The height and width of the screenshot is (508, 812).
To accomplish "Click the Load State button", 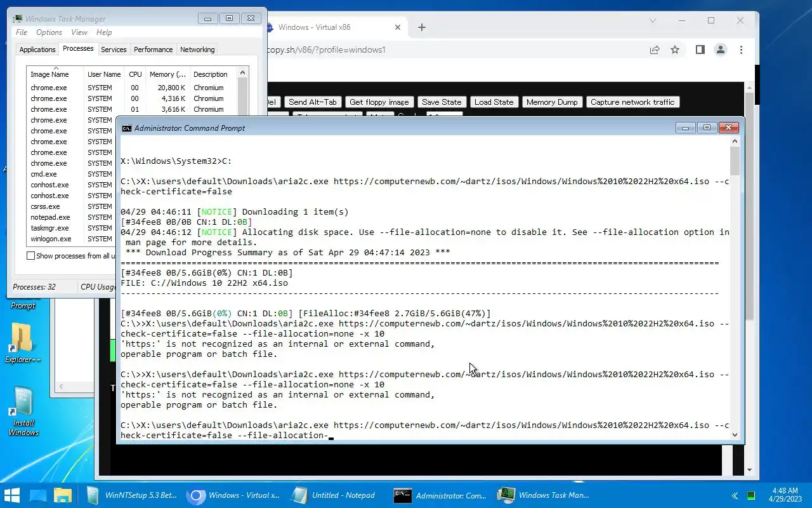I will [494, 102].
